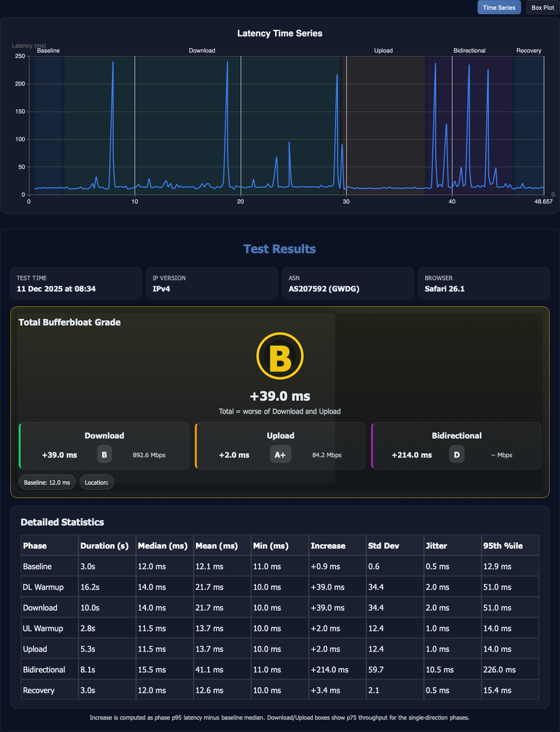Click the Upload phase label on chart

pos(383,51)
